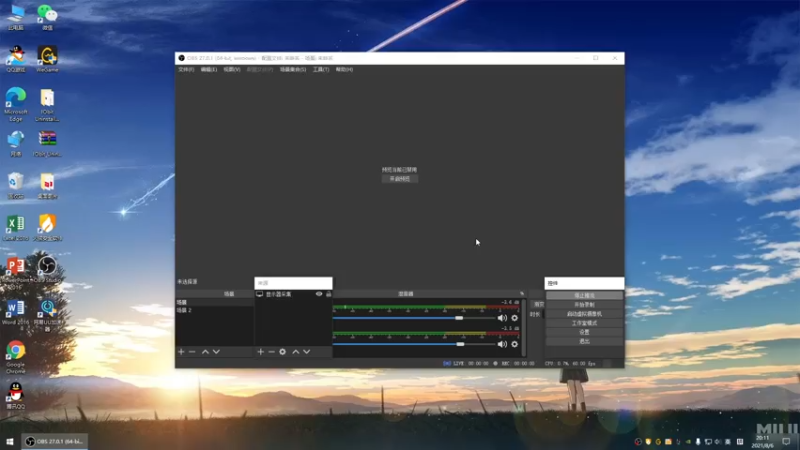
Task: Open the 回收站 recycle bin icon
Action: [16, 186]
